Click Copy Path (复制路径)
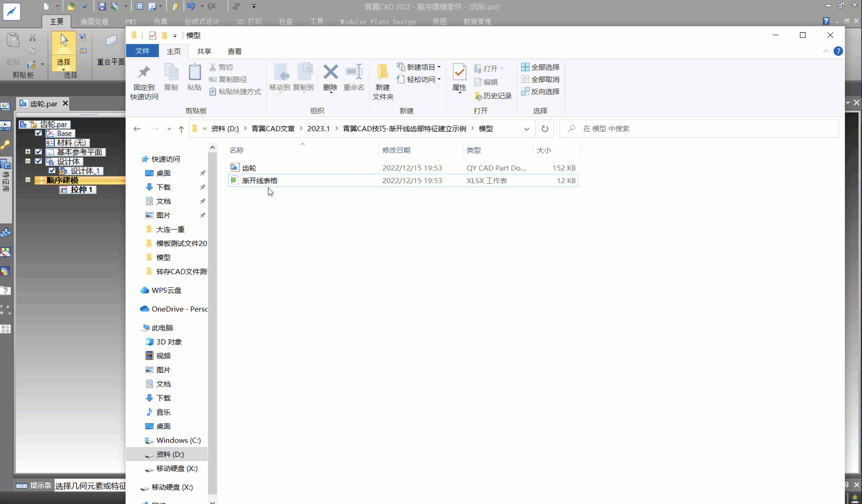Screen dimensions: 862x504 click(x=228, y=79)
